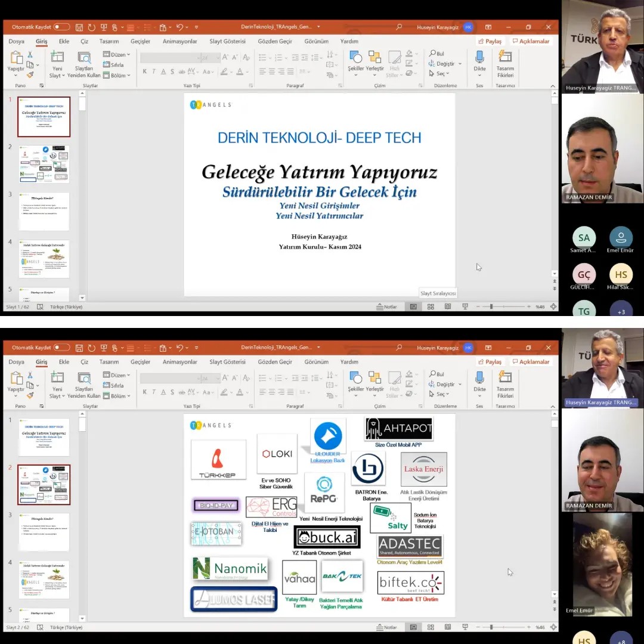Click the Yeni Slayt icon in the upper window
This screenshot has width=644, height=644.
(x=57, y=57)
